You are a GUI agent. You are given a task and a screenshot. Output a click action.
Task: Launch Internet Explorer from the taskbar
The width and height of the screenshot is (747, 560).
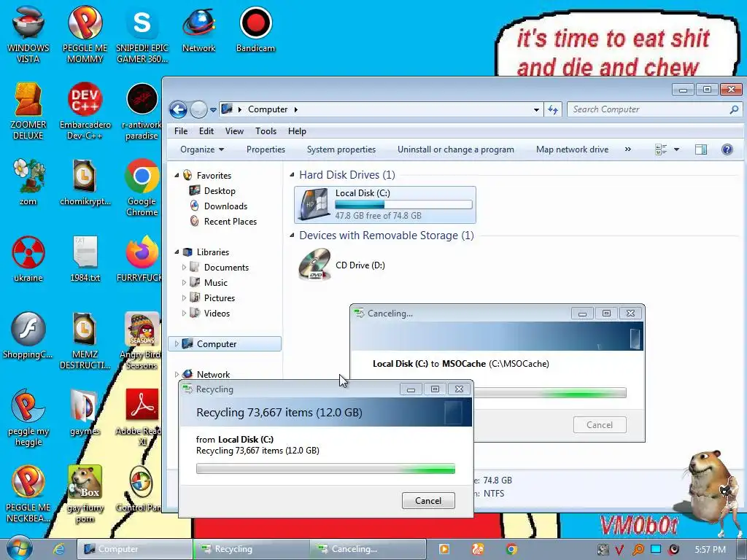58,549
